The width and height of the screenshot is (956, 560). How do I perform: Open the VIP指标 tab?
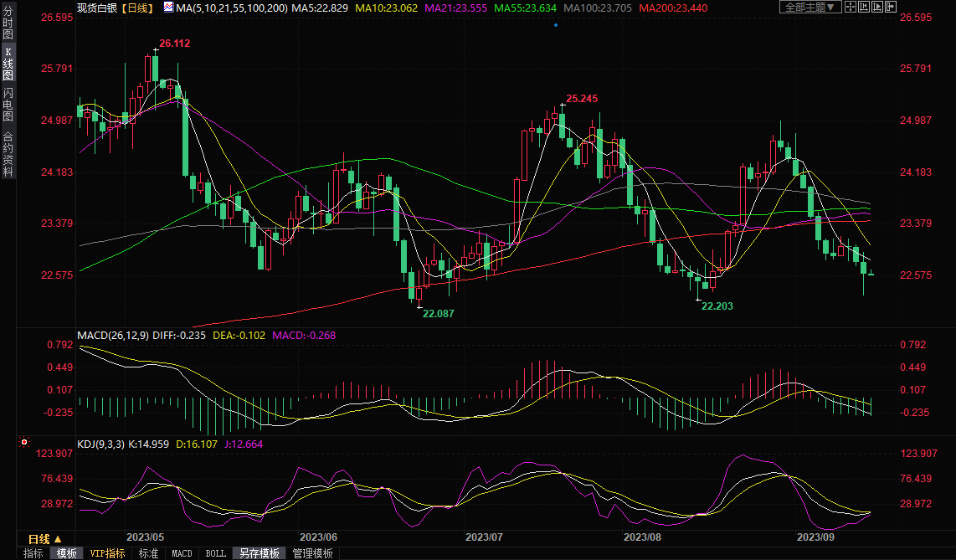click(107, 553)
